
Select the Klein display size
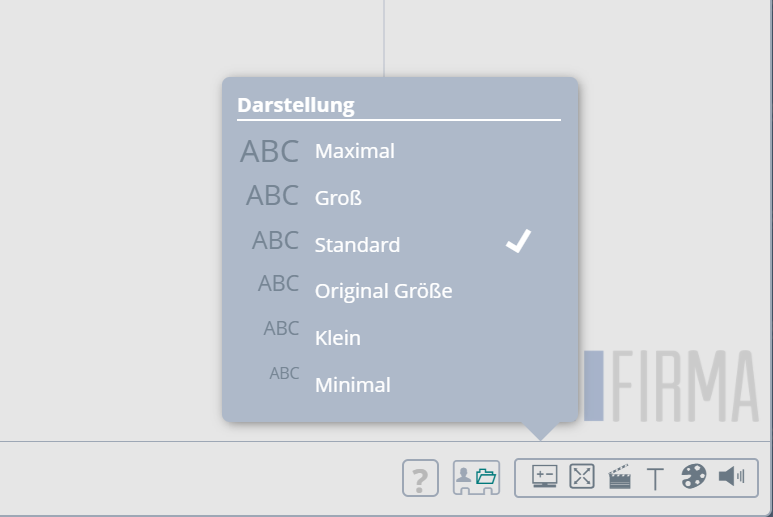point(337,338)
